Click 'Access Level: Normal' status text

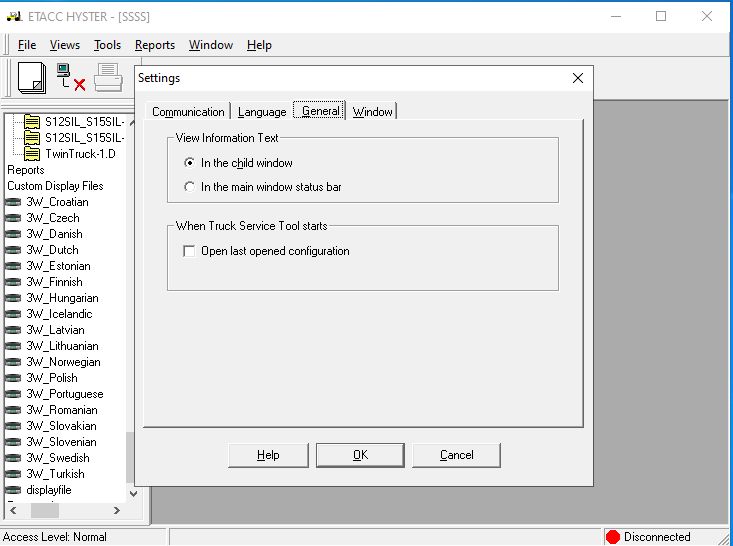(x=55, y=537)
